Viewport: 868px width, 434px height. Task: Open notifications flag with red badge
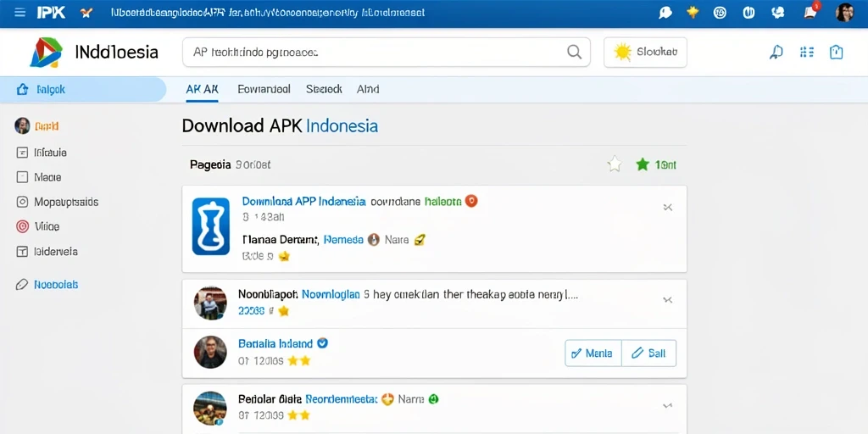pyautogui.click(x=811, y=12)
